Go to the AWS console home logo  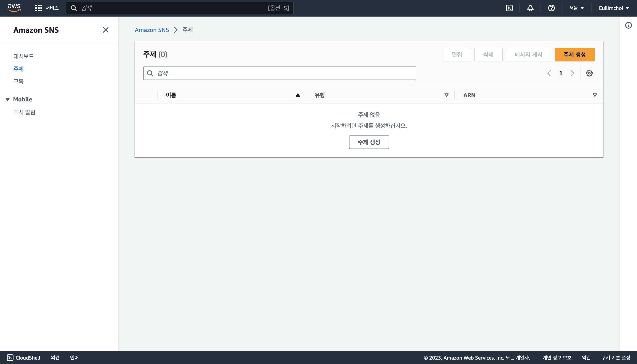click(14, 8)
